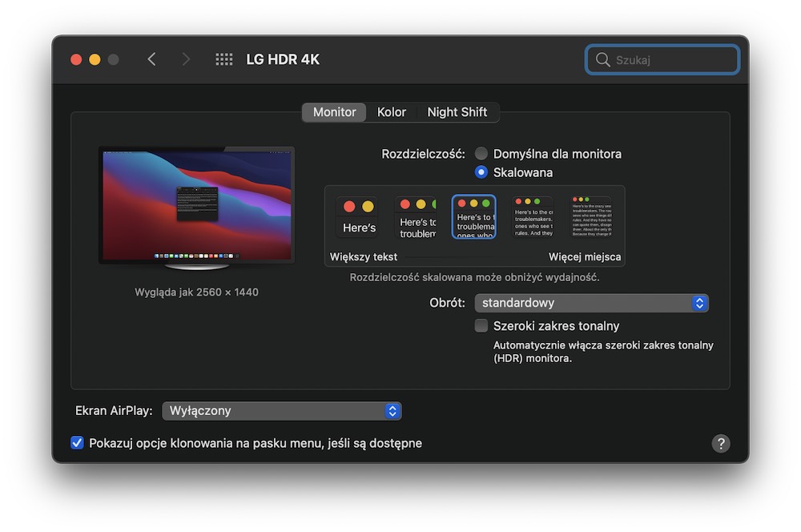Open the Ekran AirPlay dropdown
Viewport: 801px width, 532px height.
click(281, 411)
